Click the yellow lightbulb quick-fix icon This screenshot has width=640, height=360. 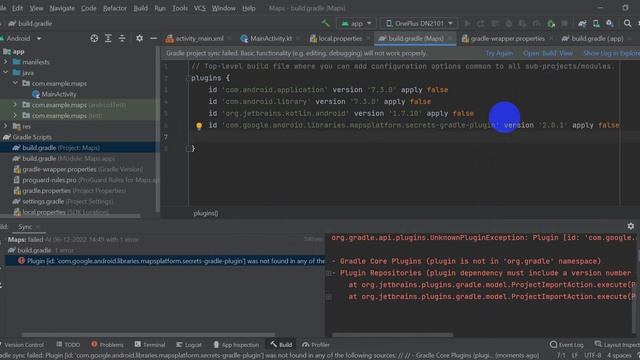click(x=199, y=126)
